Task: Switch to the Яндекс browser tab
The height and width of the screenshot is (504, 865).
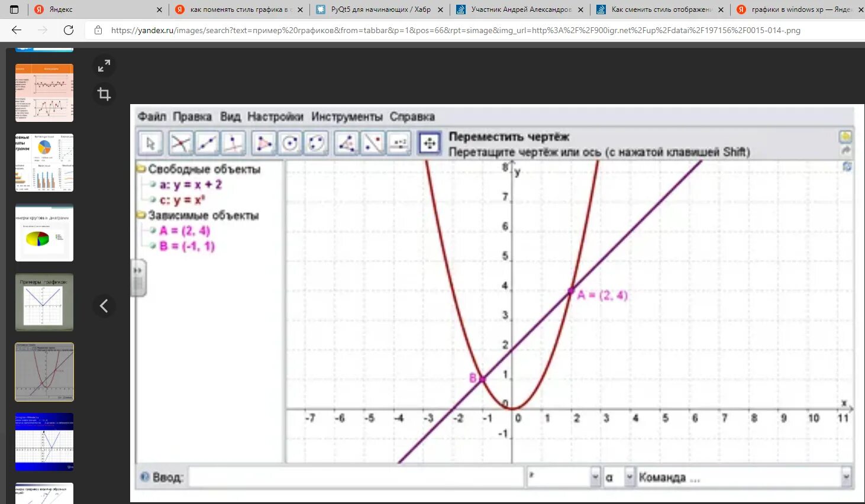Action: (98, 9)
